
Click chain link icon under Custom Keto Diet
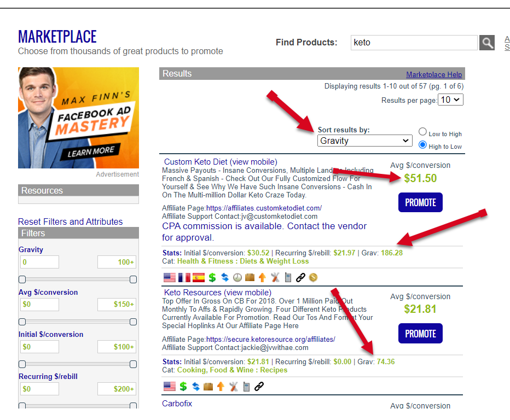300,277
